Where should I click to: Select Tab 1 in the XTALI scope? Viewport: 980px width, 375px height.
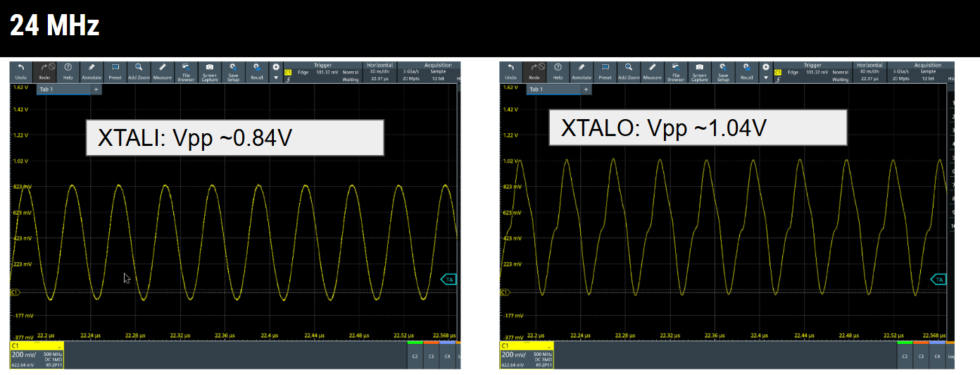point(62,90)
